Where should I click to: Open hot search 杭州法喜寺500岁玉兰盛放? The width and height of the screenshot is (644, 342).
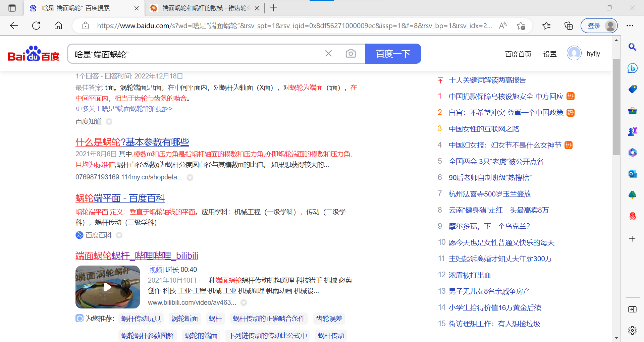tap(490, 194)
